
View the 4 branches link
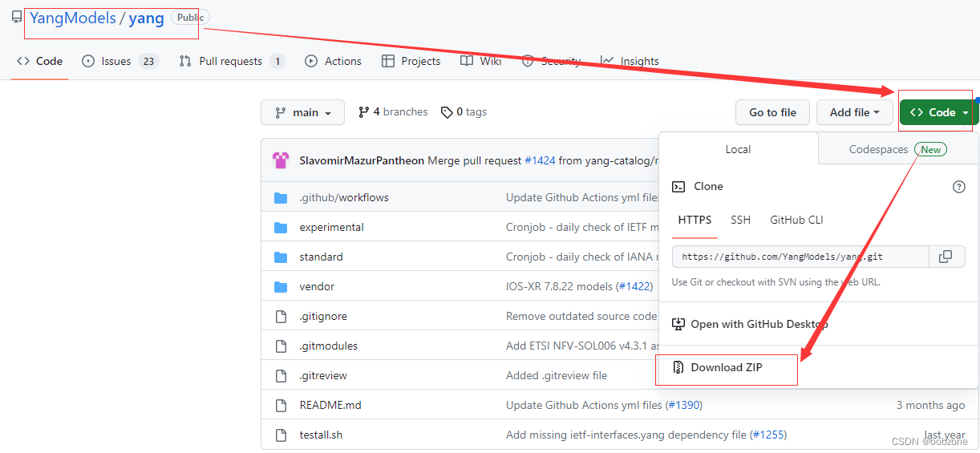tap(393, 112)
